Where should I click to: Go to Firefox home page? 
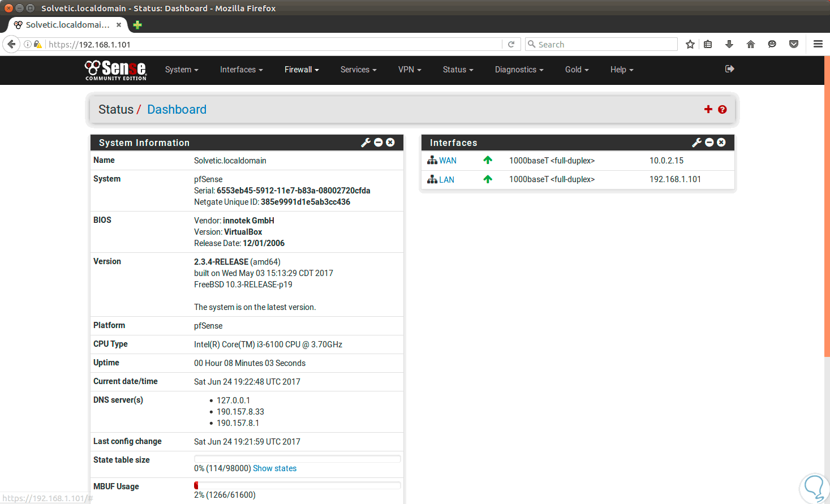(x=751, y=44)
